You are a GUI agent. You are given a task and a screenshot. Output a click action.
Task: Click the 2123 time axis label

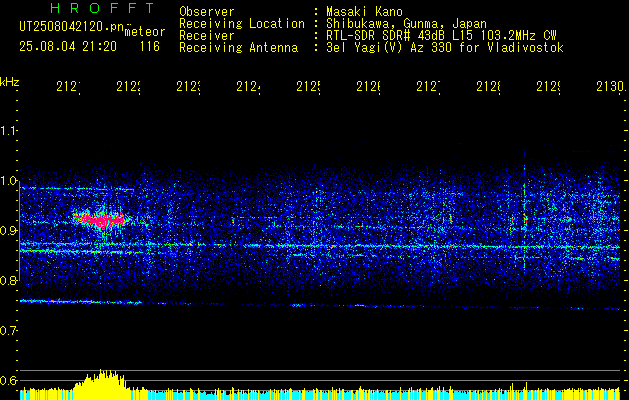point(188,87)
